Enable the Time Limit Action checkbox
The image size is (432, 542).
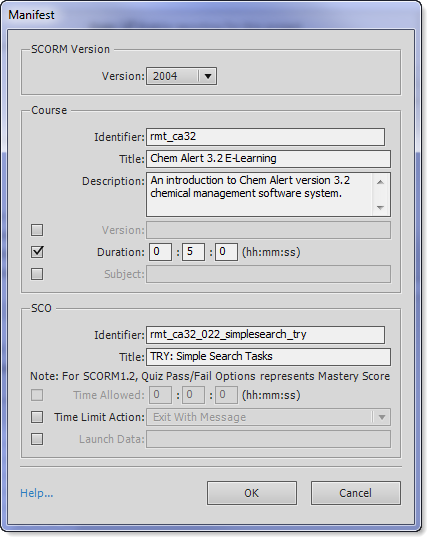pyautogui.click(x=37, y=417)
